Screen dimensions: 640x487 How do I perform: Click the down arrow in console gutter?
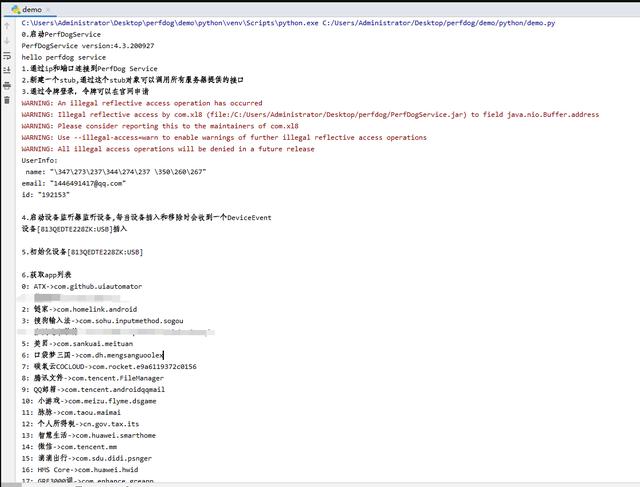[7, 41]
